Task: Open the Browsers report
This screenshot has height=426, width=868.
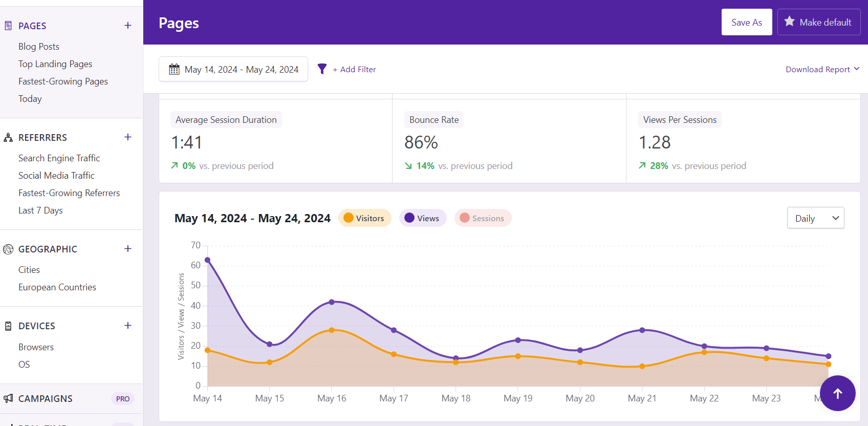Action: (x=36, y=347)
